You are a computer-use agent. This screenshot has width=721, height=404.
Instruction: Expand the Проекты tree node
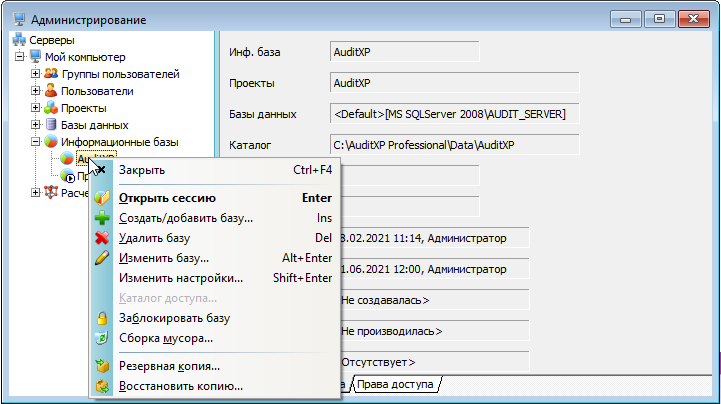pyautogui.click(x=35, y=108)
